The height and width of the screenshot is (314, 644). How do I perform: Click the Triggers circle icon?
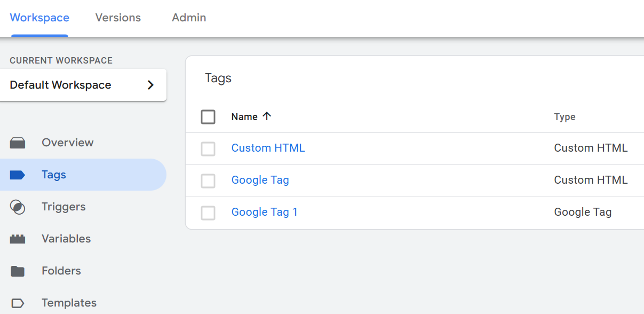click(18, 207)
